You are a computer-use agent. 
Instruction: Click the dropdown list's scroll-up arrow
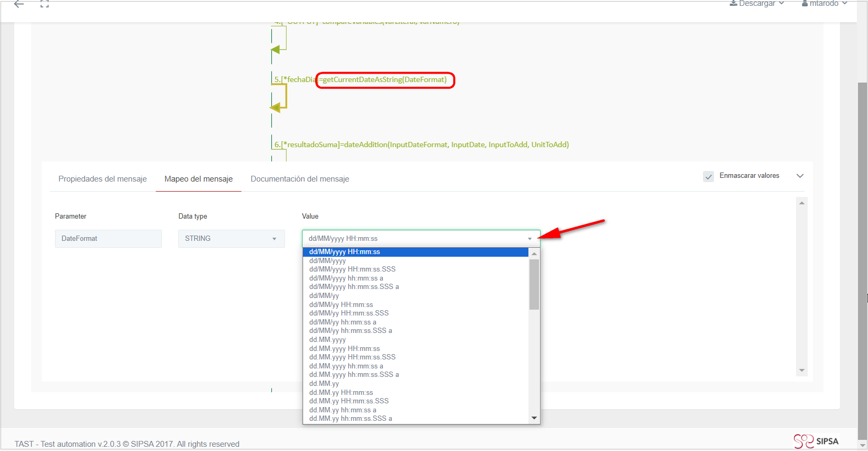pos(534,254)
